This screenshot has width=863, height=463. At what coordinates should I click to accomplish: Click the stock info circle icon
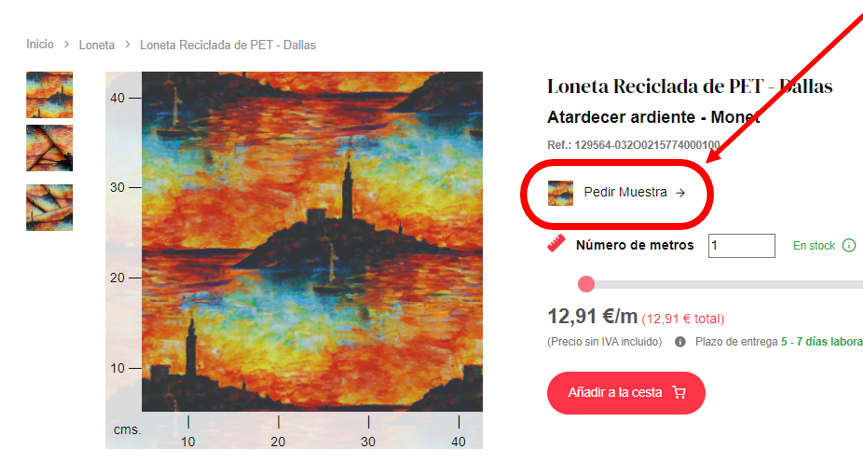(849, 246)
